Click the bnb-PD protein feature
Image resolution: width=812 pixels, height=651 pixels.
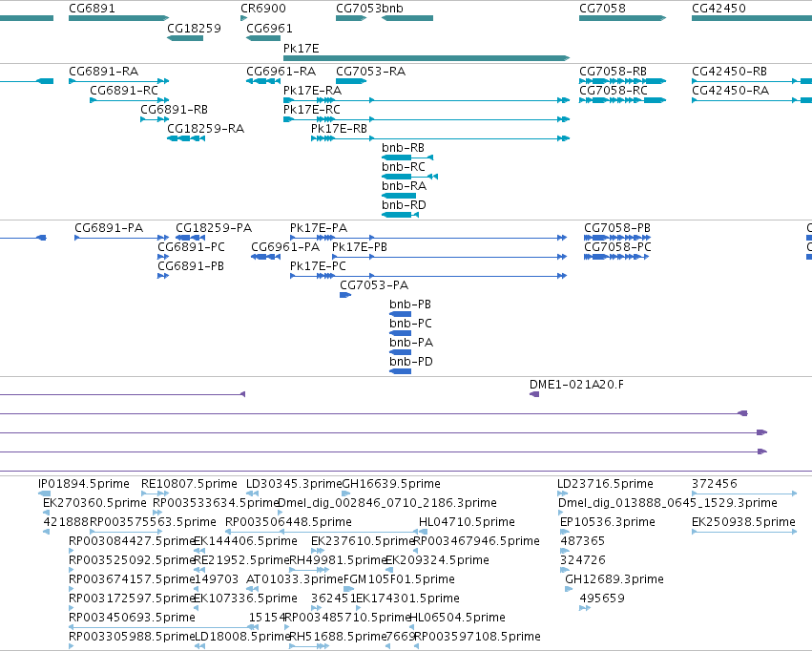[401, 371]
